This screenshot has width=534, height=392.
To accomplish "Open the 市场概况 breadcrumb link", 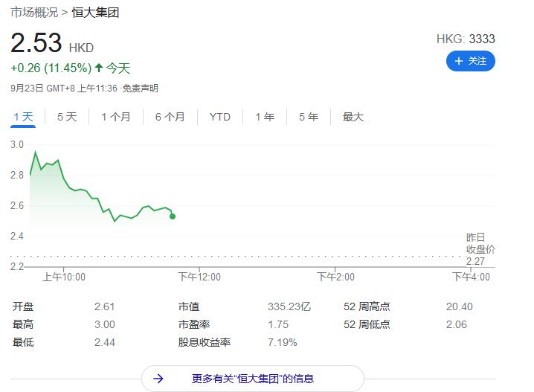I will click(x=34, y=13).
